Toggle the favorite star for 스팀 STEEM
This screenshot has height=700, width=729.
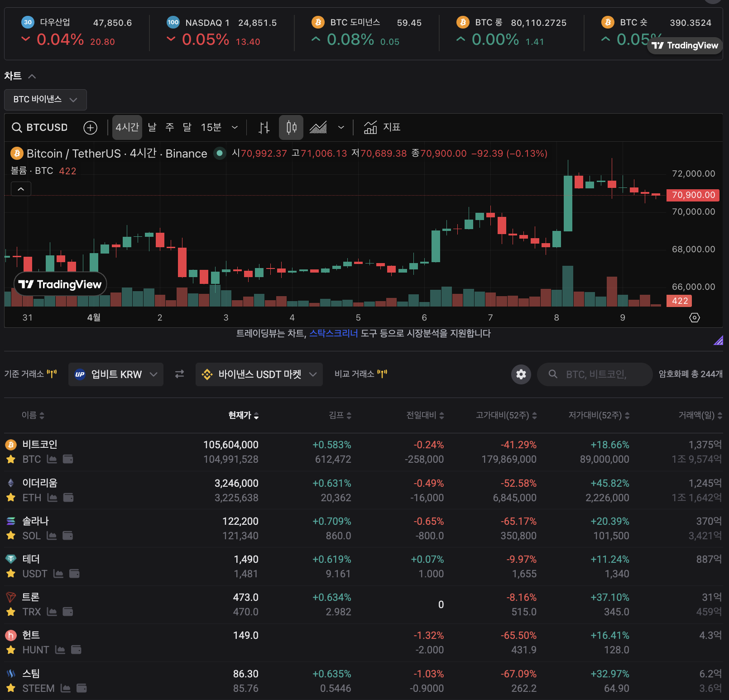[x=11, y=688]
